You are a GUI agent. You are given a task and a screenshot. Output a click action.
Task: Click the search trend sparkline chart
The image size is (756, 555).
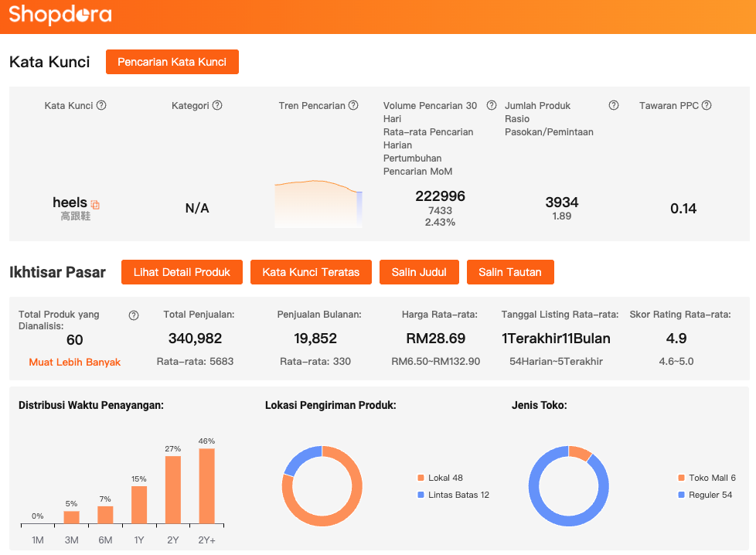(x=318, y=204)
